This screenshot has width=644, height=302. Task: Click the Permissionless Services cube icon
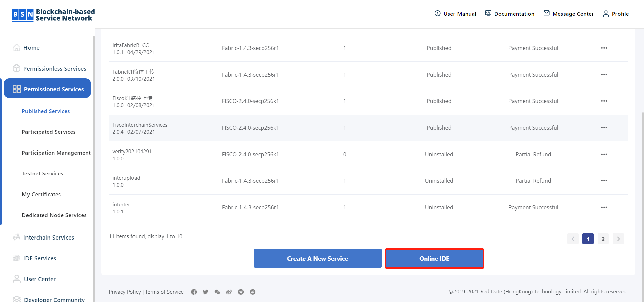coord(16,69)
